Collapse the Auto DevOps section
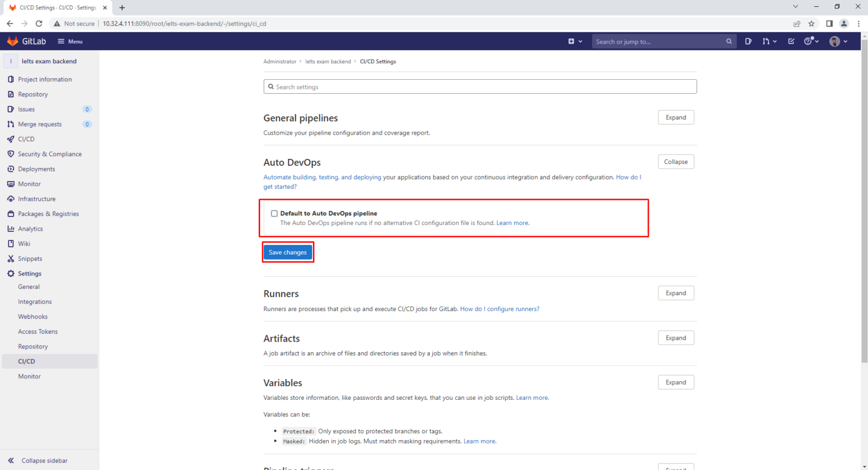This screenshot has height=470, width=868. (x=676, y=162)
